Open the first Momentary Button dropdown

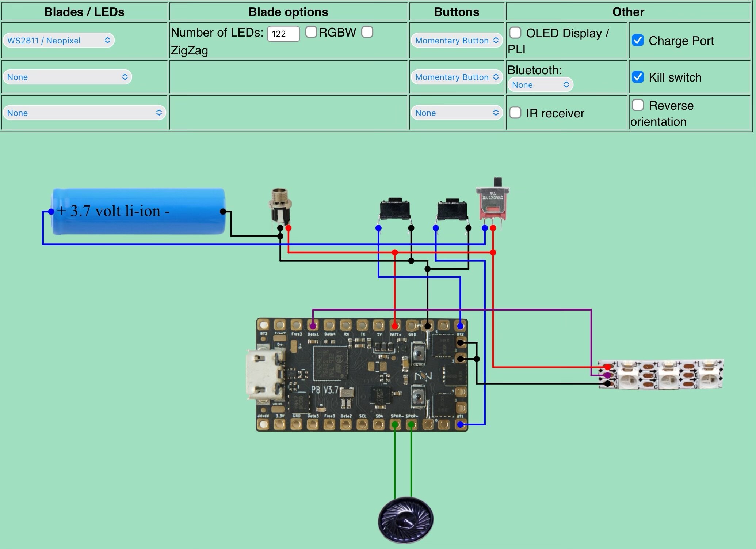[x=457, y=40]
